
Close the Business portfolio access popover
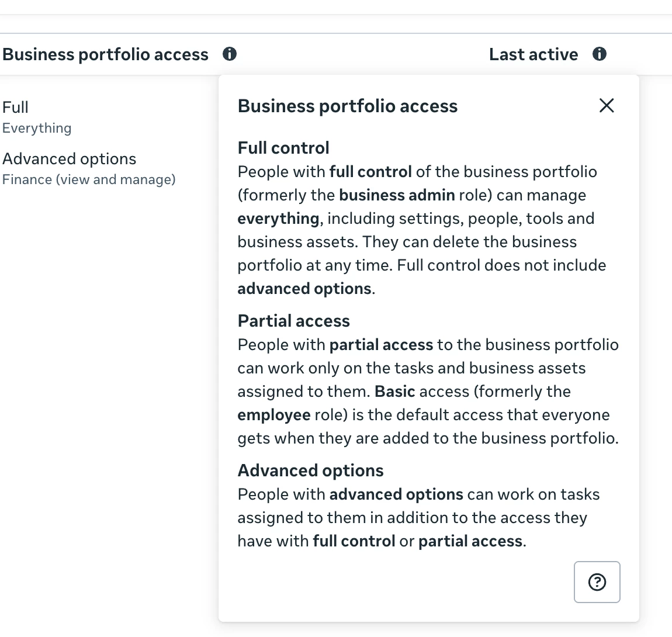tap(607, 106)
